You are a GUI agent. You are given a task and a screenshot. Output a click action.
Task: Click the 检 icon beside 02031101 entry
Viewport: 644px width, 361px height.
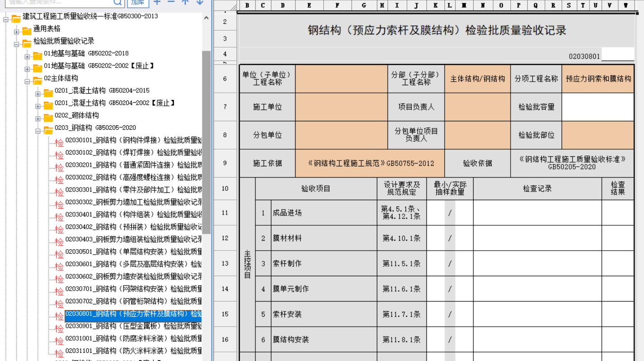pyautogui.click(x=59, y=353)
